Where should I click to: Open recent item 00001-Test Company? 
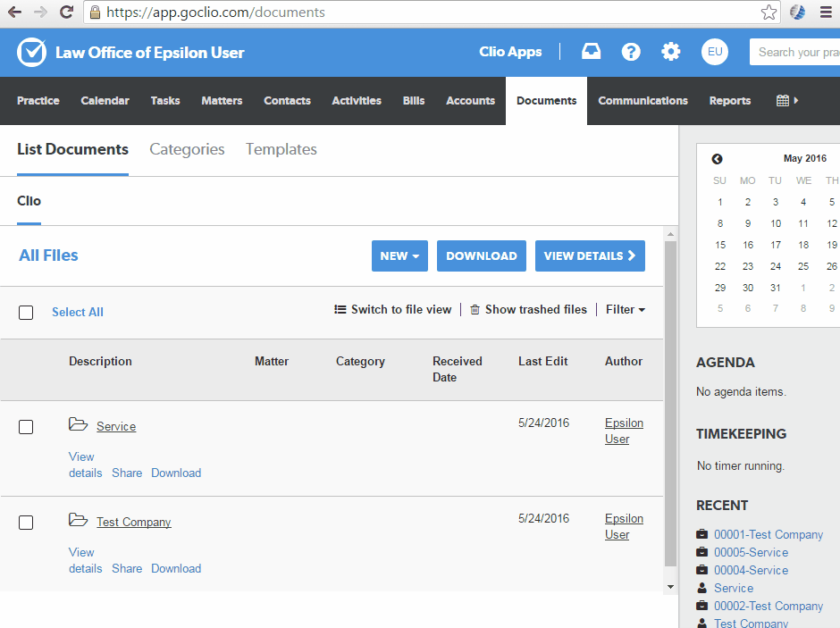point(769,534)
